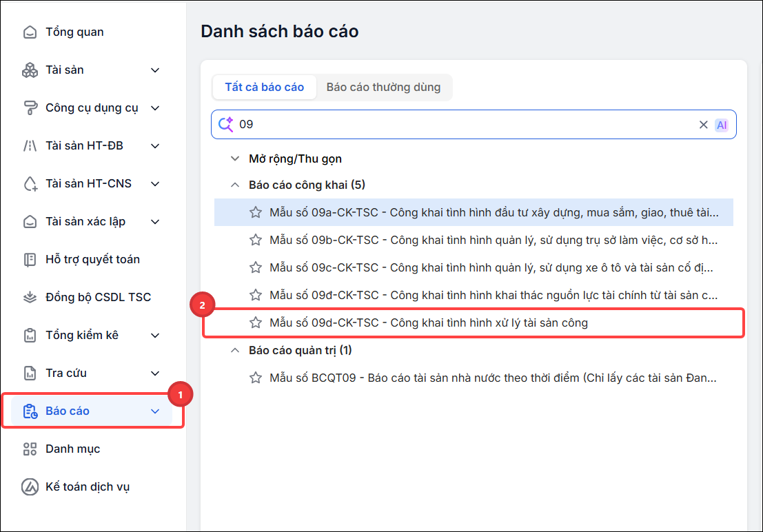Open Hỗ trợ quyết toán menu item

92,259
